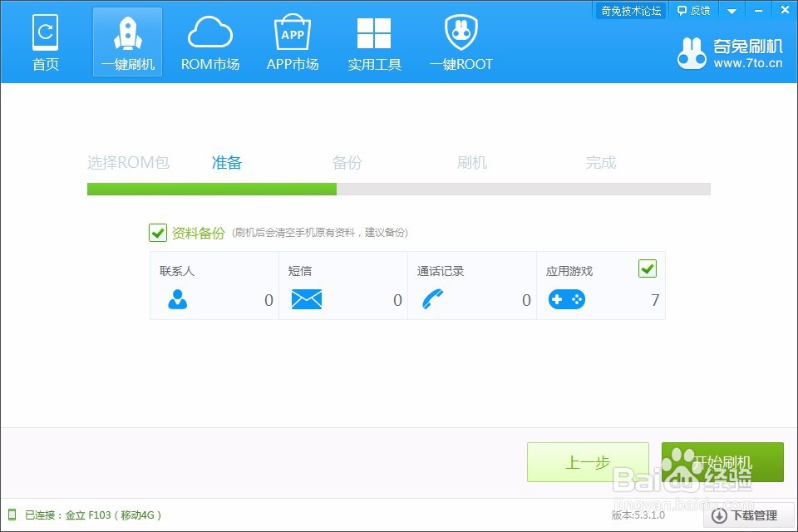This screenshot has width=798, height=532.
Task: Open the APP市场 app store icon
Action: point(292,32)
